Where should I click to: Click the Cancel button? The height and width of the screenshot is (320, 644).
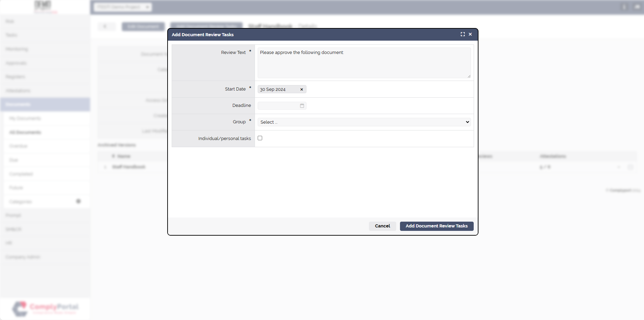pyautogui.click(x=382, y=226)
